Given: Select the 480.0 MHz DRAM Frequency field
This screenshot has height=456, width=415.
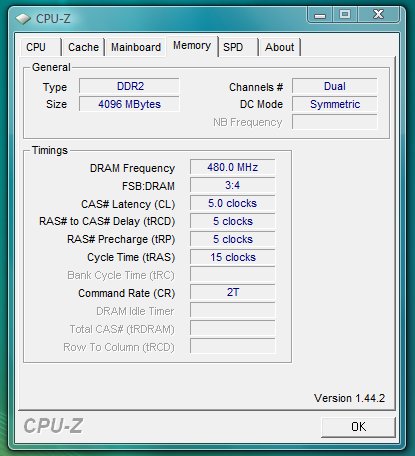Looking at the screenshot, I should 233,167.
